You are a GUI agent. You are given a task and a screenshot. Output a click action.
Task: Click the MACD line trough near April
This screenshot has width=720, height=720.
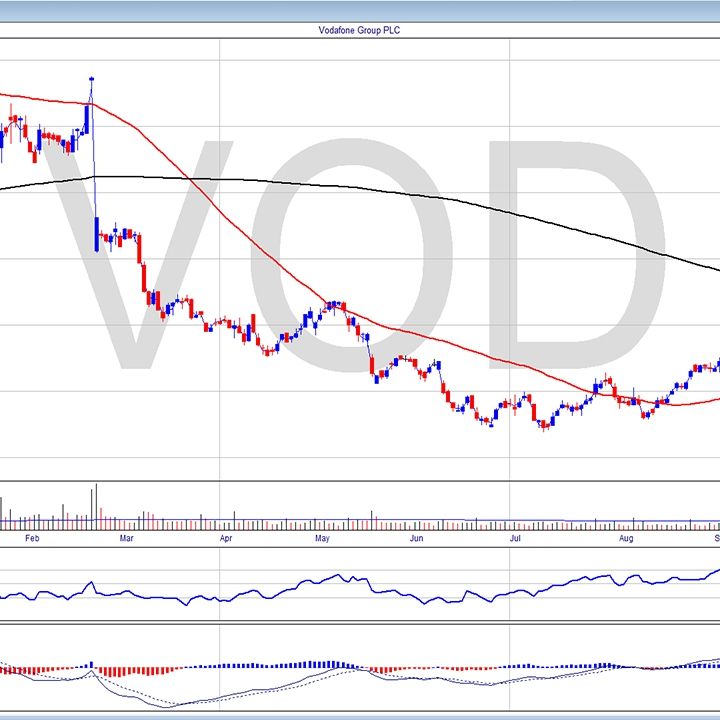(175, 706)
